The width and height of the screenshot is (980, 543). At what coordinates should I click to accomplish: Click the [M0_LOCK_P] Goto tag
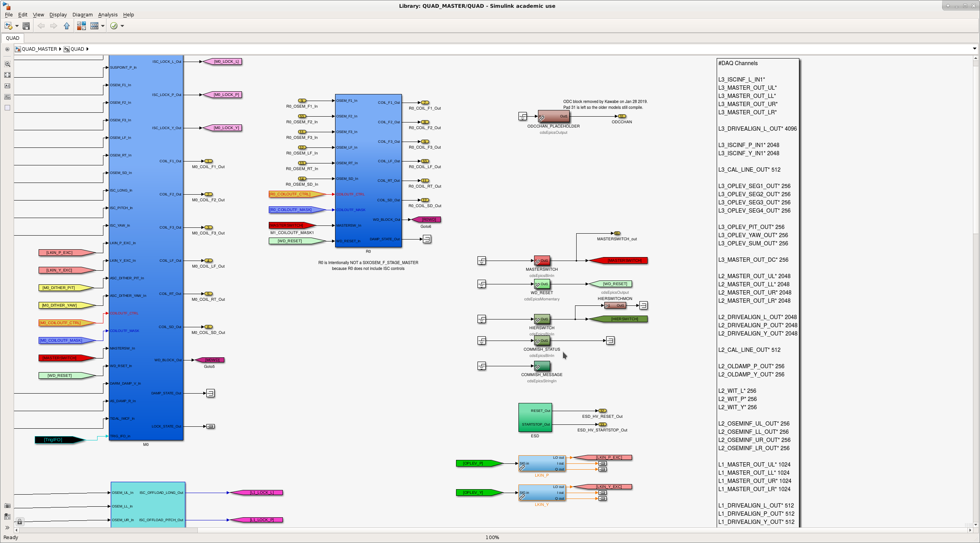(x=223, y=95)
